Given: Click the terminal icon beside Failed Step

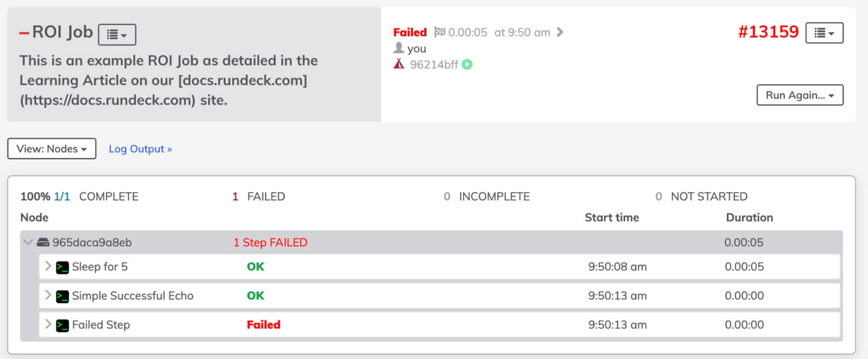Looking at the screenshot, I should pyautogui.click(x=63, y=325).
